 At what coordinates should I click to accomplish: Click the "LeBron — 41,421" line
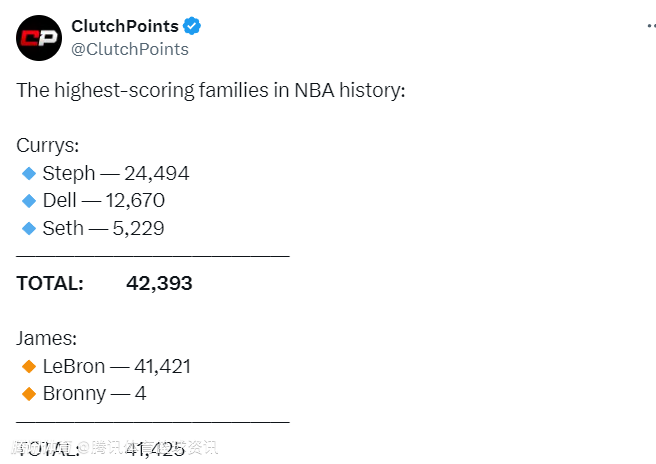(x=116, y=367)
